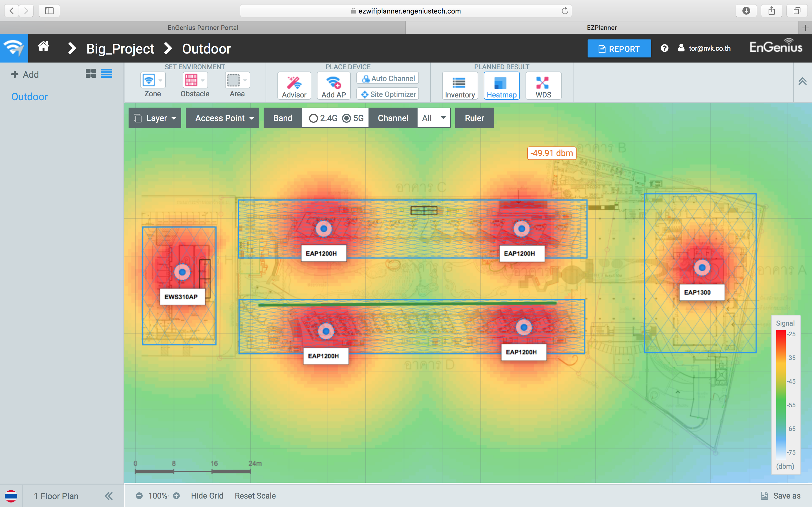
Task: Open Channel All dropdown
Action: point(434,118)
